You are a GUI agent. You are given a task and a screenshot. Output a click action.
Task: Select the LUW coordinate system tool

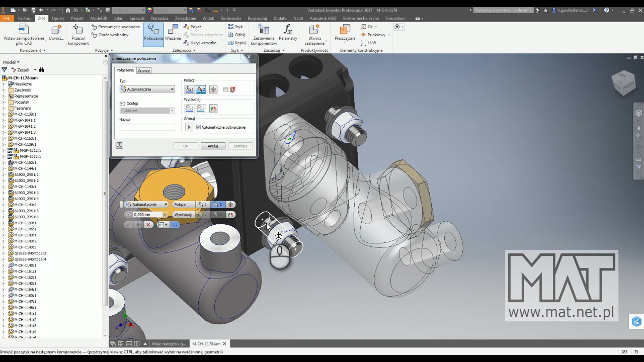(368, 43)
